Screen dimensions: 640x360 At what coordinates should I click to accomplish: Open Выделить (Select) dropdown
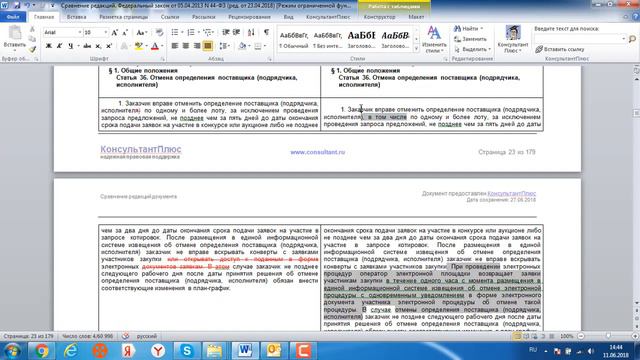(472, 49)
